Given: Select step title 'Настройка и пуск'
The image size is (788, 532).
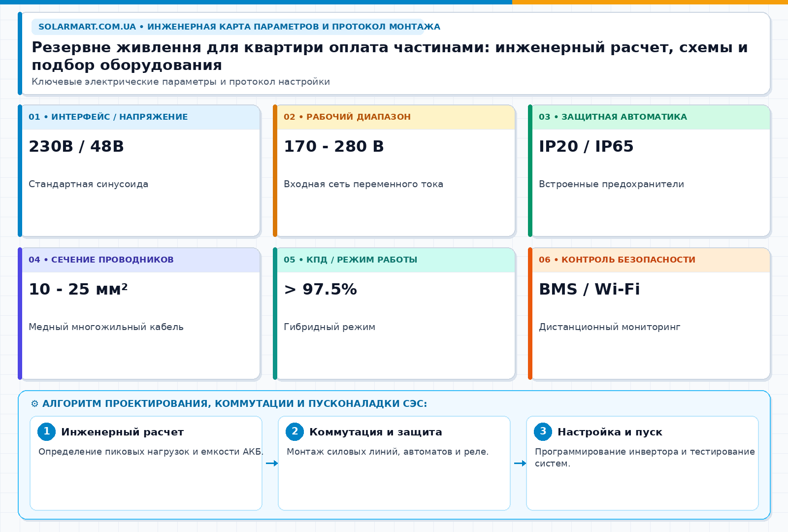Looking at the screenshot, I should [x=610, y=432].
